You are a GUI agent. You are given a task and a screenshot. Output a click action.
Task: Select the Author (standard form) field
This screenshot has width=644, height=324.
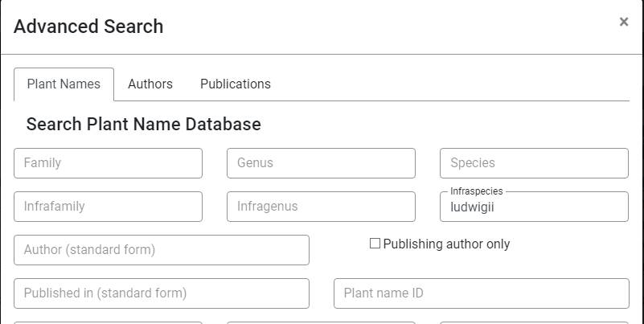click(x=161, y=250)
